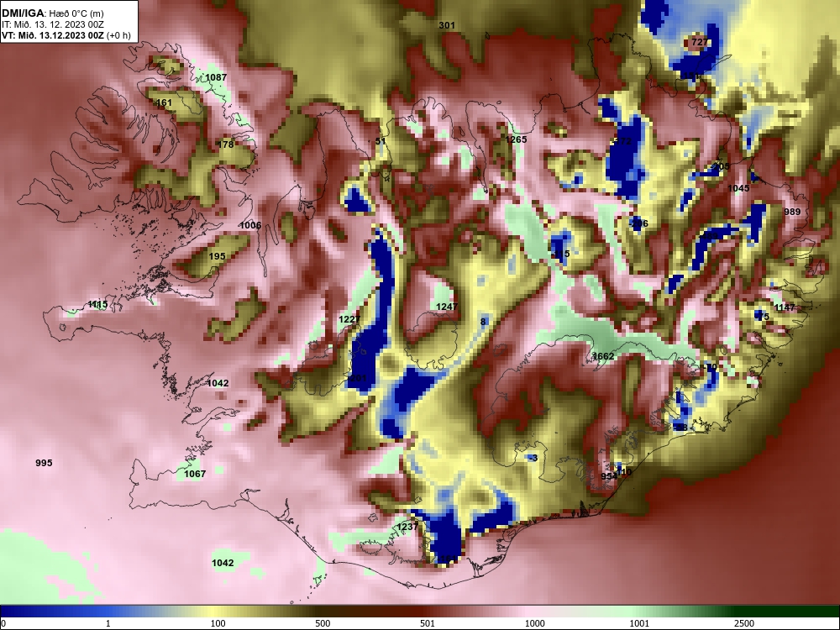The width and height of the screenshot is (840, 630).
Task: Click the legend label 100
Action: [x=218, y=623]
